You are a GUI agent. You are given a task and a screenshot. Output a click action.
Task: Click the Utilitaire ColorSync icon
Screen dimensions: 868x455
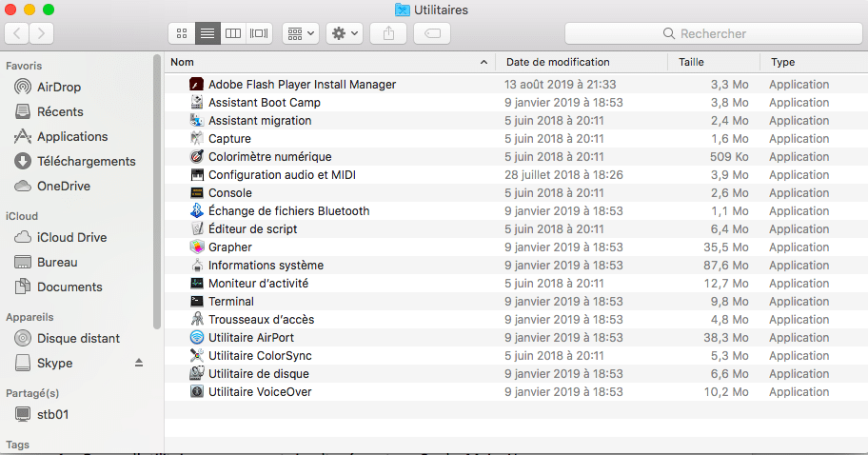coord(196,355)
